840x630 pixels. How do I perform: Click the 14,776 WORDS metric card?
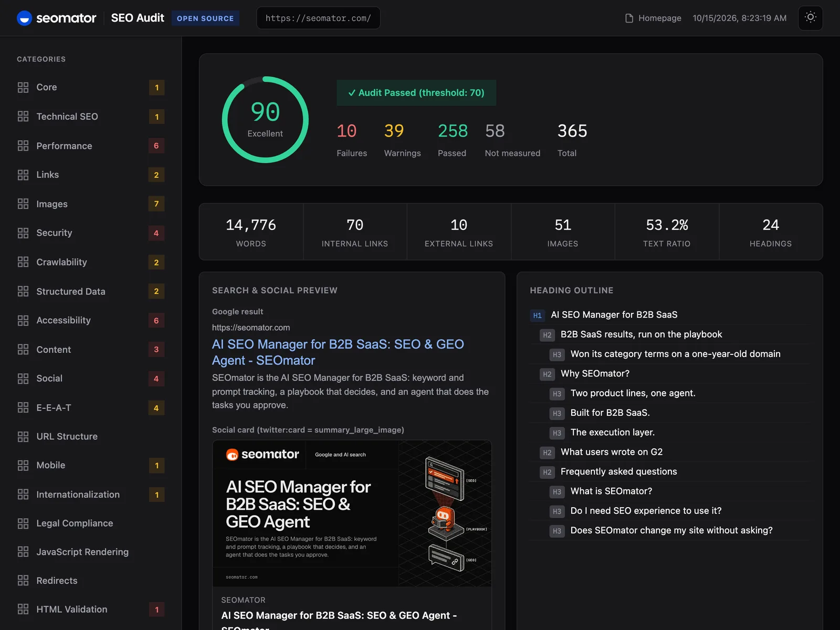pos(251,232)
